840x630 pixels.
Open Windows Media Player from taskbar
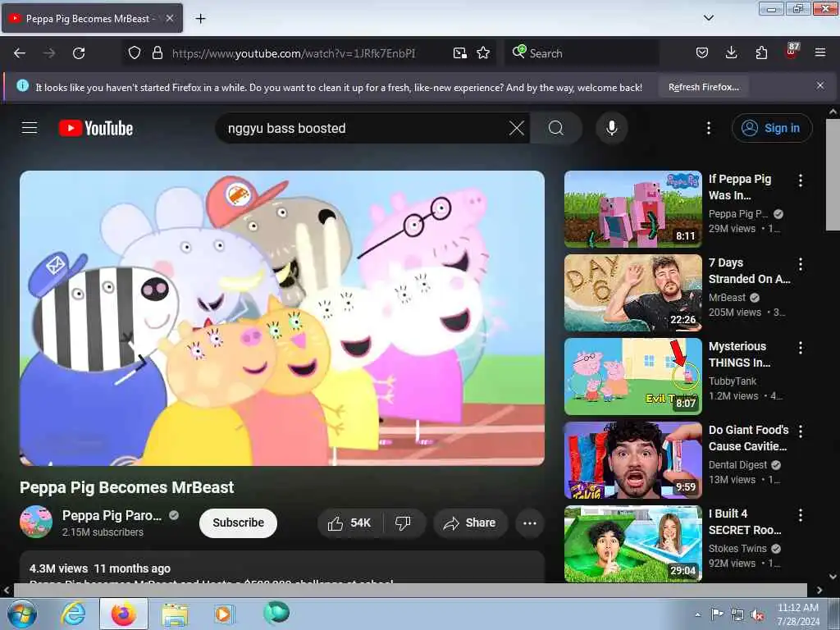[x=223, y=614]
